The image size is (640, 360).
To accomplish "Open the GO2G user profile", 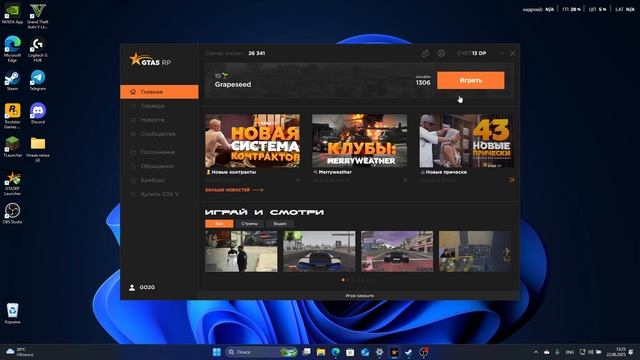I will [142, 287].
